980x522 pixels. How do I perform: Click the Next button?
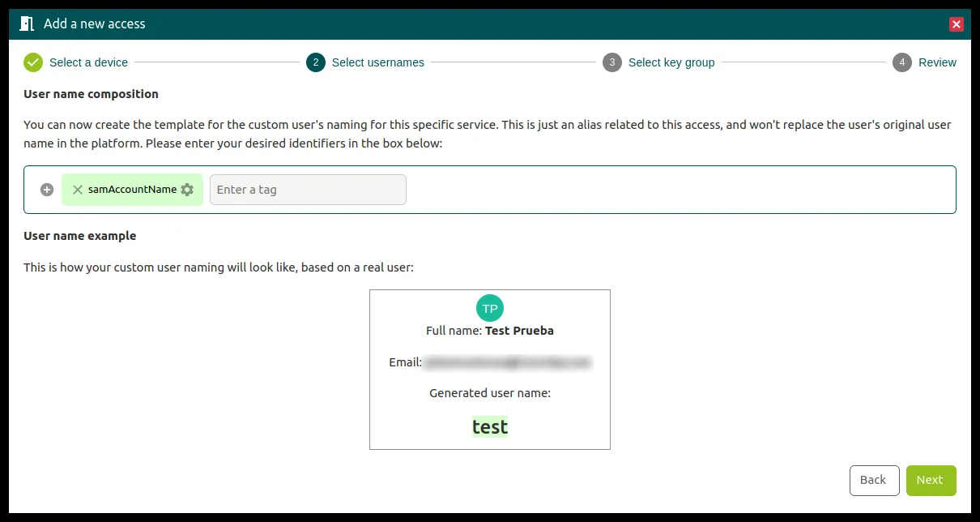pos(931,480)
